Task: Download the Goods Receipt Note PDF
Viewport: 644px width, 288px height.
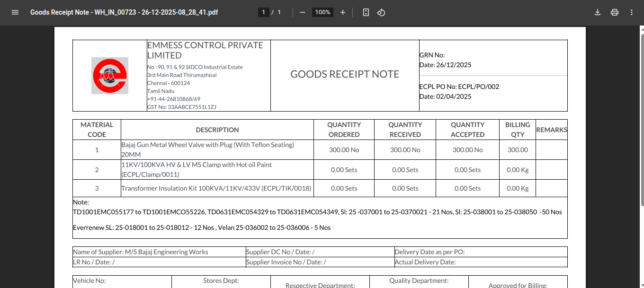Action: click(598, 12)
